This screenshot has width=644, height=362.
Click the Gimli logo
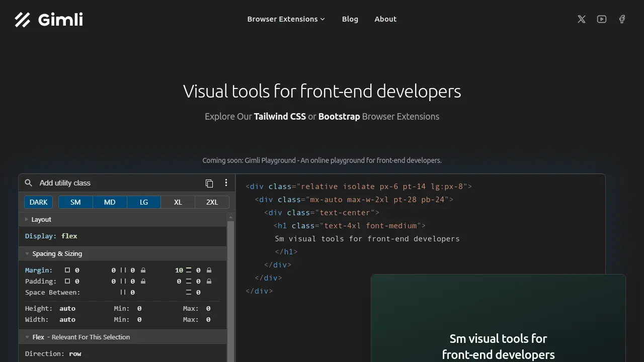pyautogui.click(x=49, y=20)
